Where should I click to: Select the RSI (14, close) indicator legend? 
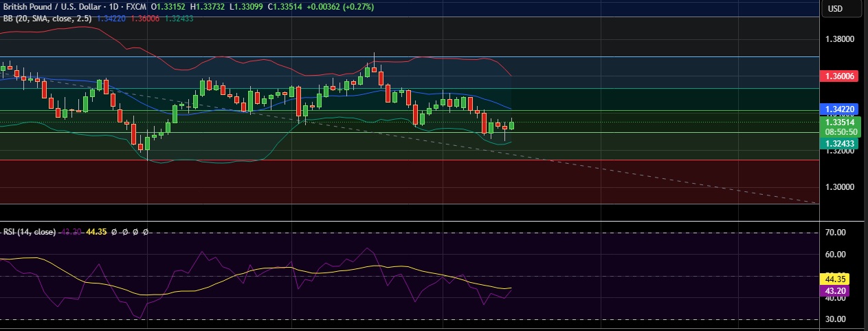tap(29, 233)
